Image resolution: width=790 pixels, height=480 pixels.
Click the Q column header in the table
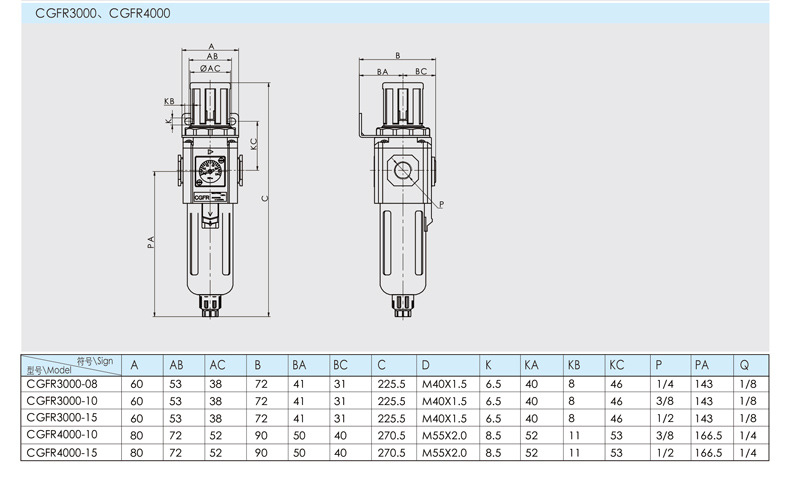[745, 365]
